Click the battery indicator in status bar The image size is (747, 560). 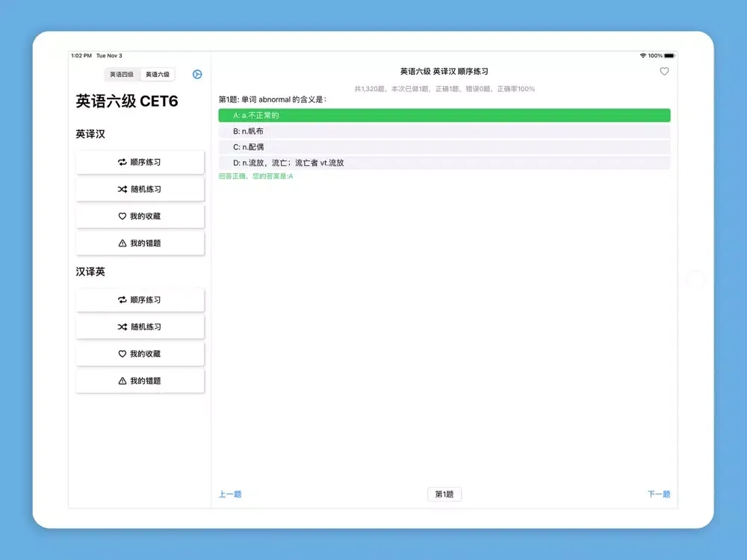click(x=669, y=56)
